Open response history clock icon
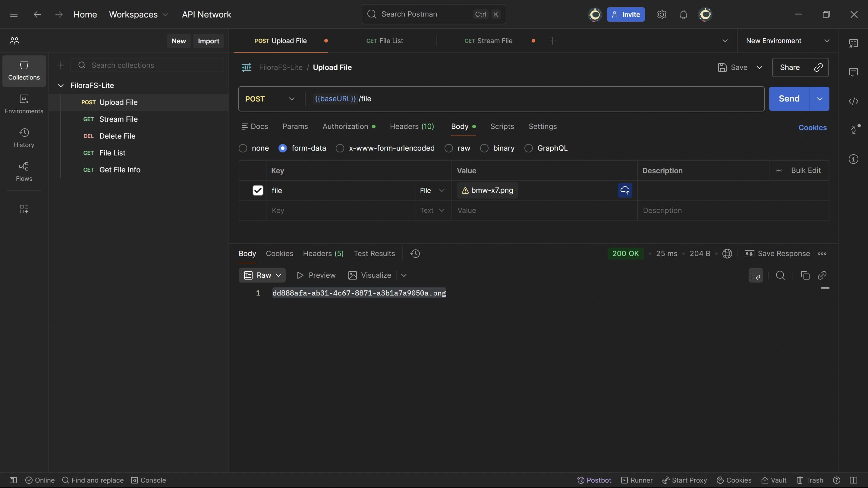The image size is (868, 488). coord(415,254)
